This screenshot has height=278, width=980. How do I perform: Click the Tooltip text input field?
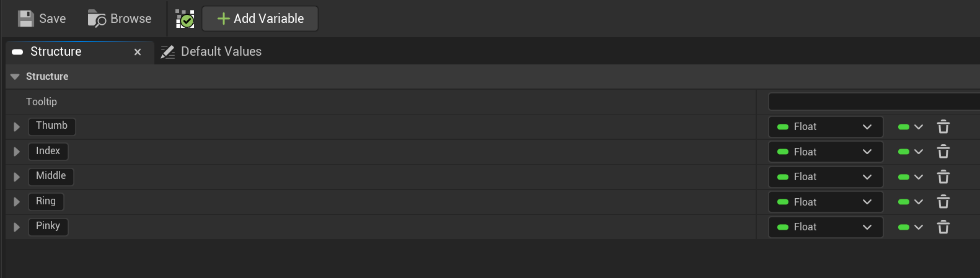tap(873, 102)
